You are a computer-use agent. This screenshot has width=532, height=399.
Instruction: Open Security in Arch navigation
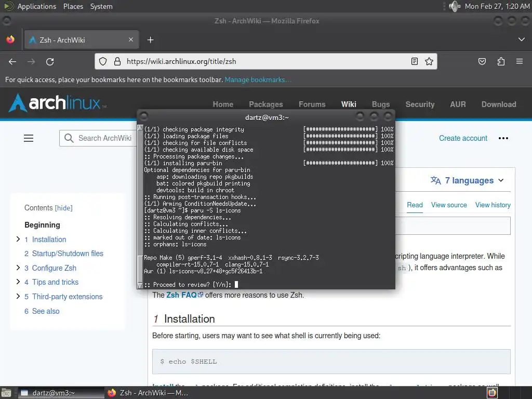[x=420, y=104]
